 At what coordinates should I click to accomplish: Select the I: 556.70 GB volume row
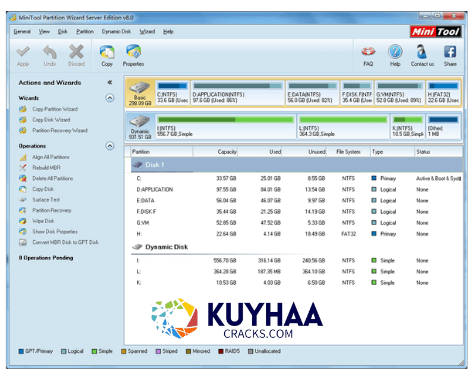tap(297, 261)
